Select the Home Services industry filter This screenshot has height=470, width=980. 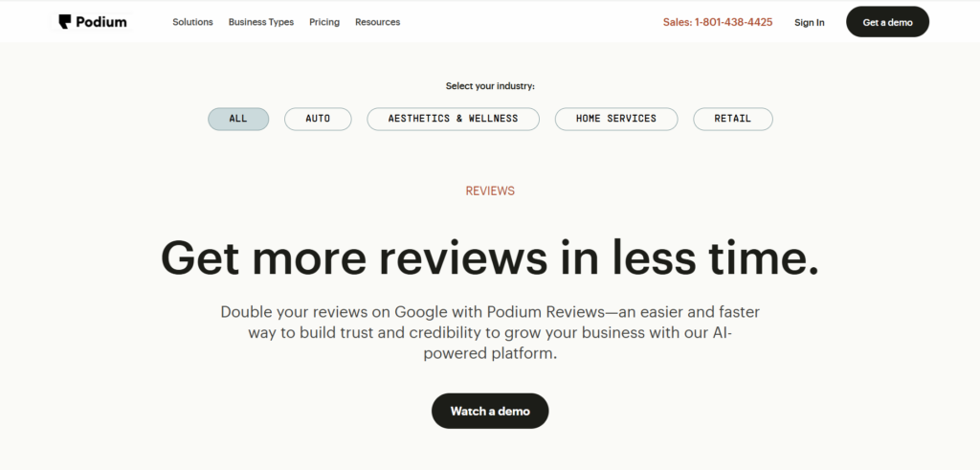coord(616,119)
